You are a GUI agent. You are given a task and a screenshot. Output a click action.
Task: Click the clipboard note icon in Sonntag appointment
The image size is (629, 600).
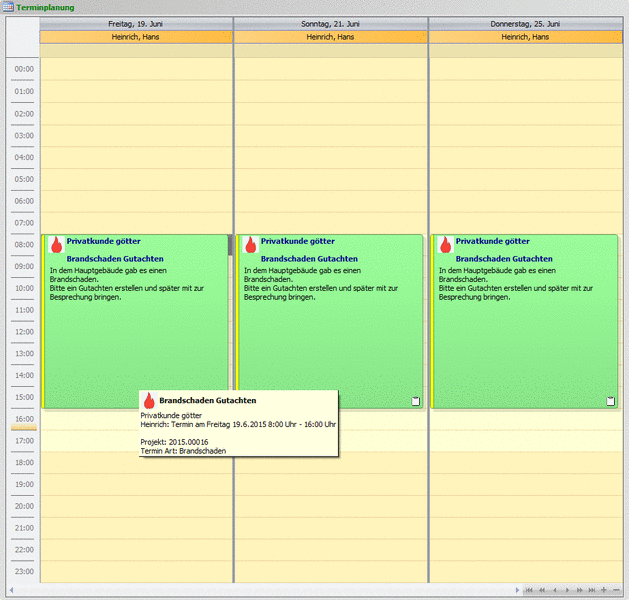416,401
